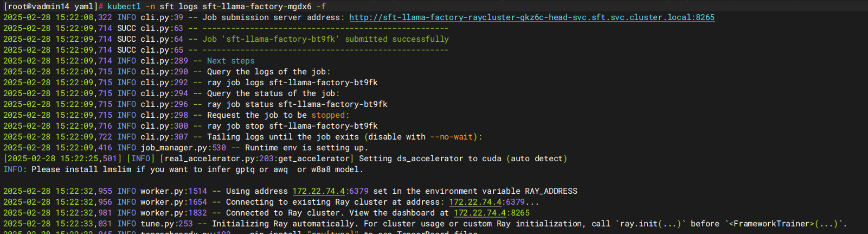868x234 pixels.
Task: Click 'ray job logs sft-llama-factory-bt9fk' command text
Action: [292, 83]
